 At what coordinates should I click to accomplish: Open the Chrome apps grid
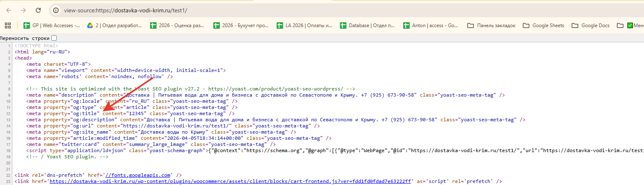pyautogui.click(x=8, y=25)
